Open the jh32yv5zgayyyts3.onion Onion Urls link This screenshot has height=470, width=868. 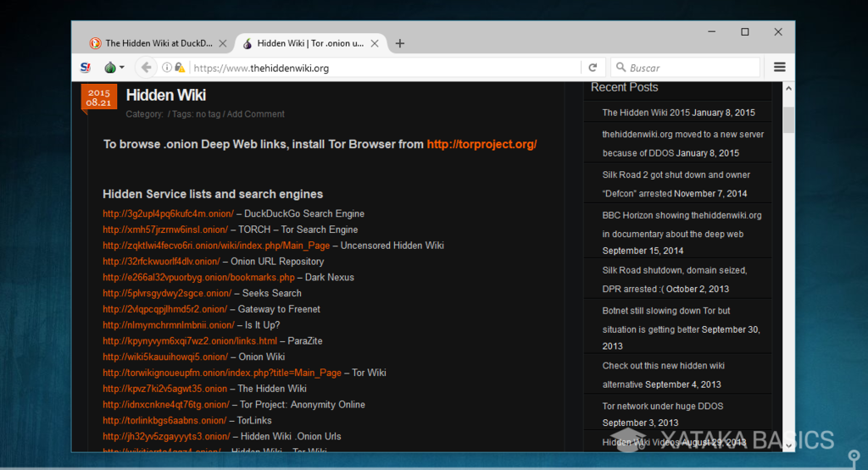tap(167, 437)
